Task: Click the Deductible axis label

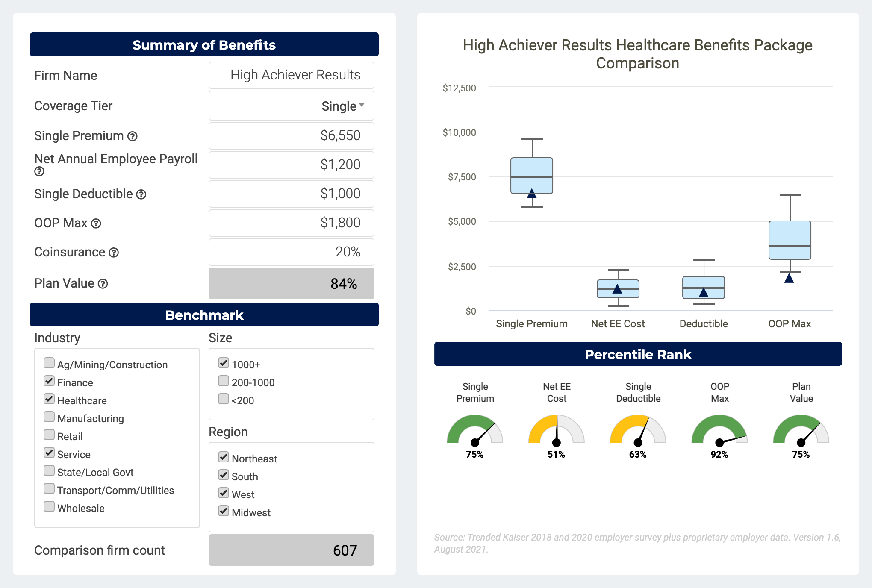Action: (704, 324)
